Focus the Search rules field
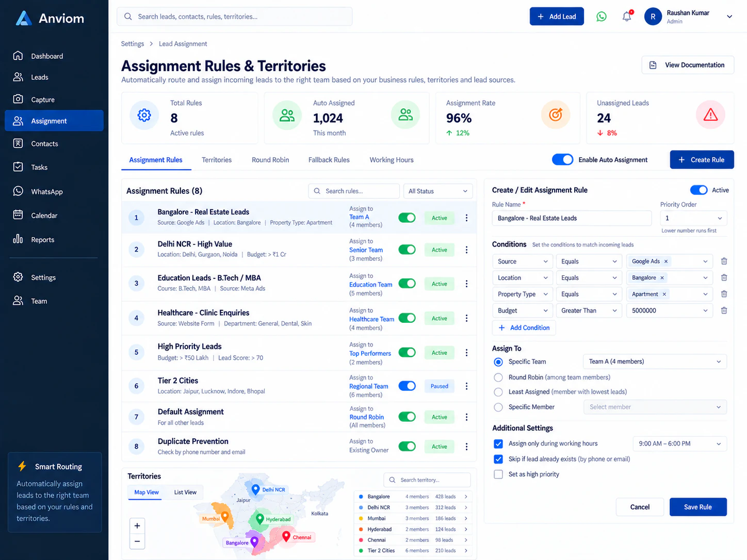Screen dimensions: 747x560 (354, 191)
